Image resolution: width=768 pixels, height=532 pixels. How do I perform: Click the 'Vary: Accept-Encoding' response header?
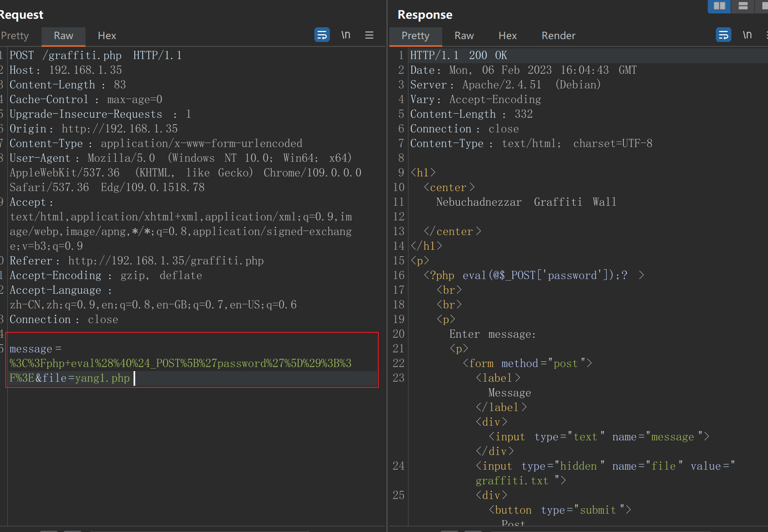point(476,99)
